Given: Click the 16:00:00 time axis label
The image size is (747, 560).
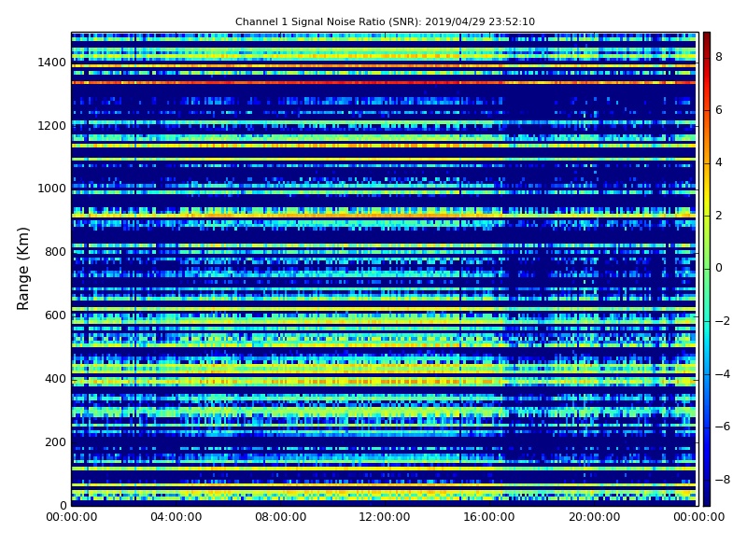Looking at the screenshot, I should 488,517.
